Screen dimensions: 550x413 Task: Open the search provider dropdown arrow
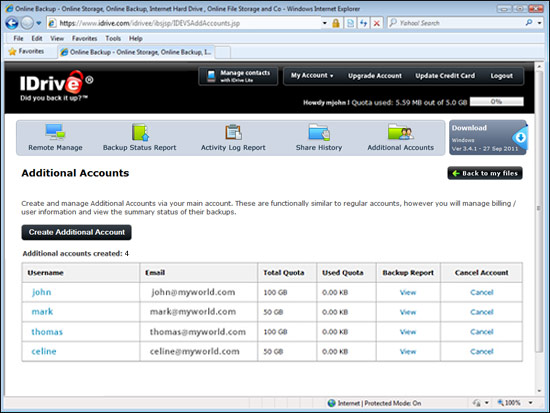coord(539,23)
